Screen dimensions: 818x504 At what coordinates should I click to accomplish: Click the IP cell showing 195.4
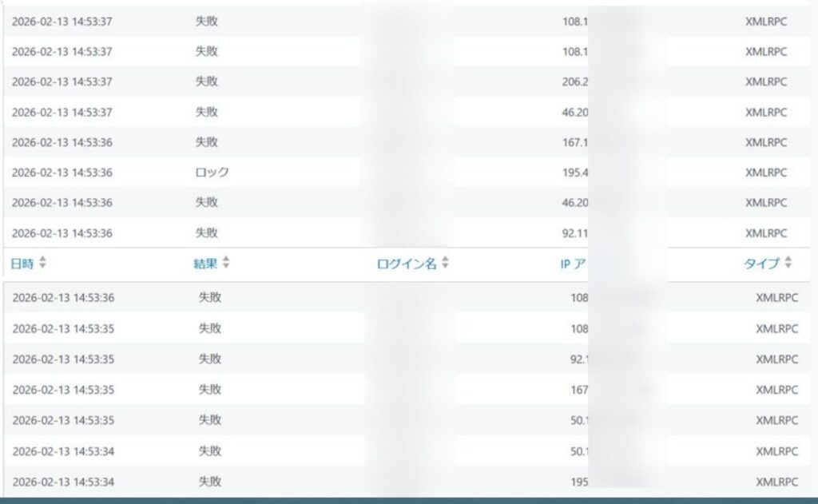575,173
